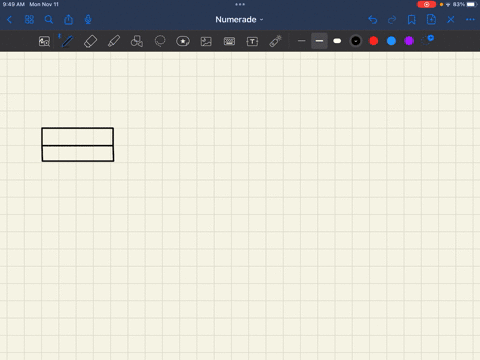This screenshot has height=360, width=480.
Task: Insert an image with photo tool
Action: [x=206, y=41]
